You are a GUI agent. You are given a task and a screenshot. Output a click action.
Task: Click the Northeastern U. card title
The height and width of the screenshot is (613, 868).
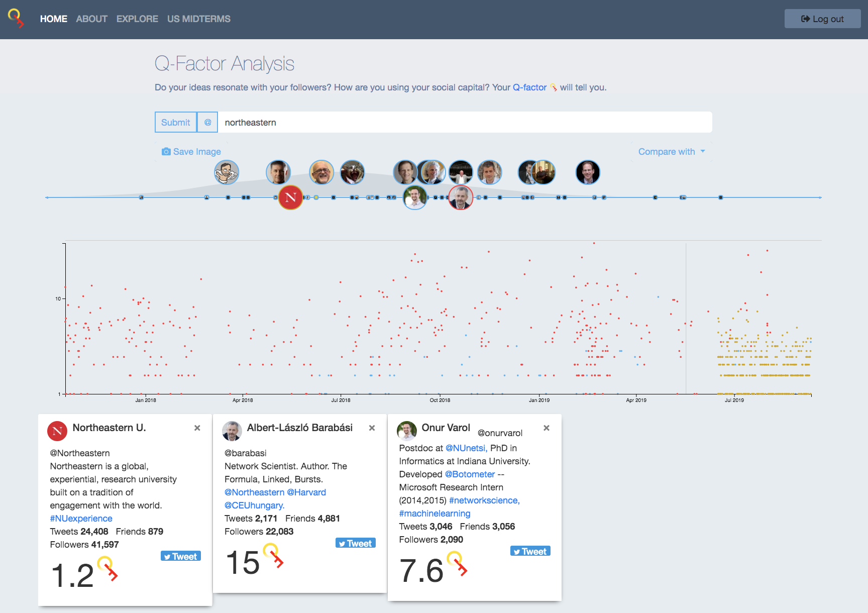pos(109,428)
